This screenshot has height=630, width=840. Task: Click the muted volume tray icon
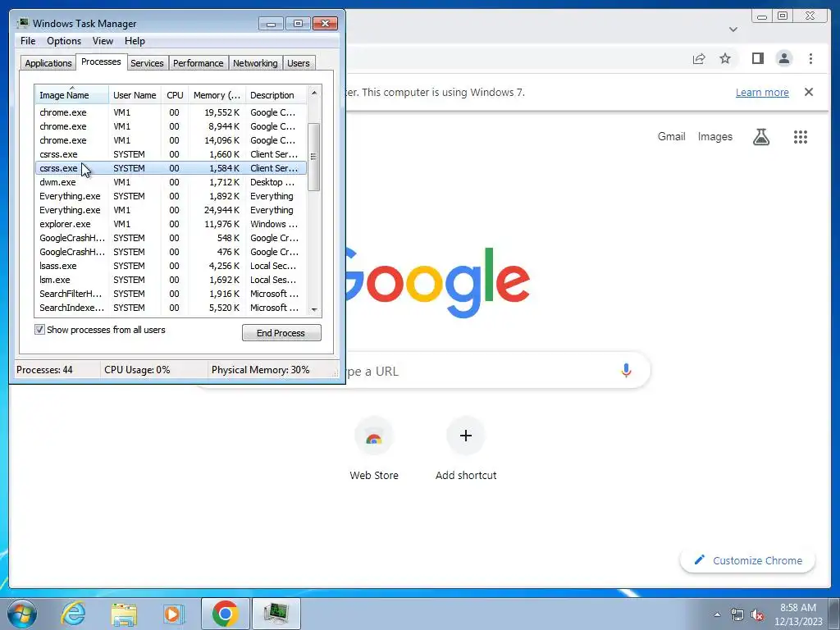click(757, 615)
